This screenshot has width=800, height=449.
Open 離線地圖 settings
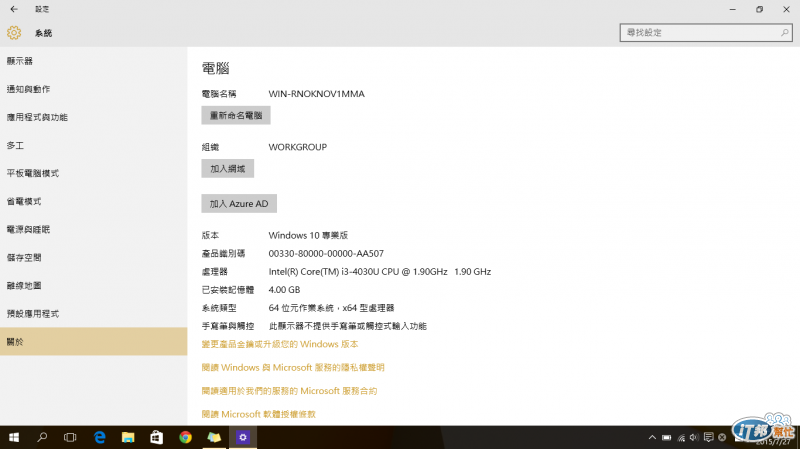click(x=93, y=286)
